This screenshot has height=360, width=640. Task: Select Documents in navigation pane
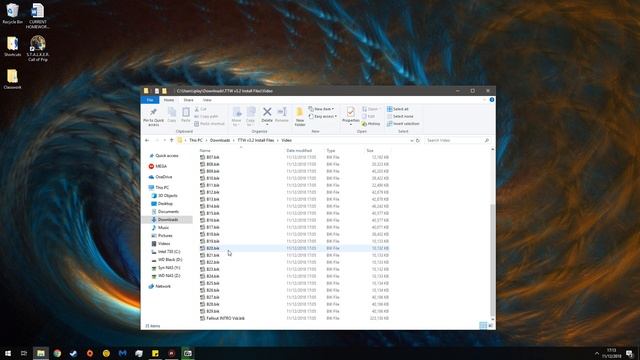pyautogui.click(x=165, y=211)
